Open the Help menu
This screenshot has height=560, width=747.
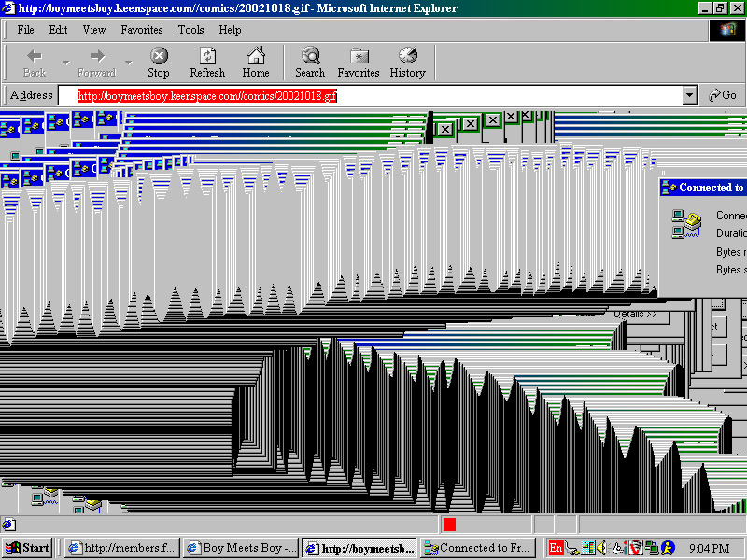click(230, 30)
